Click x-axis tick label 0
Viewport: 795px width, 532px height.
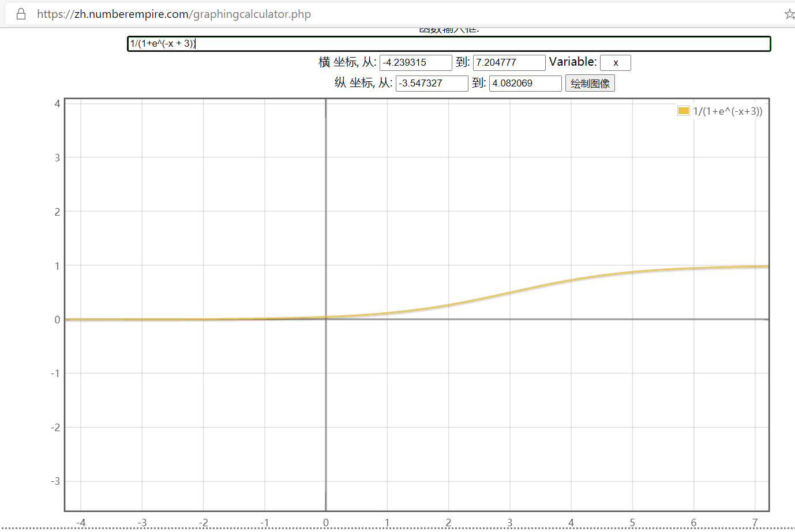[326, 523]
